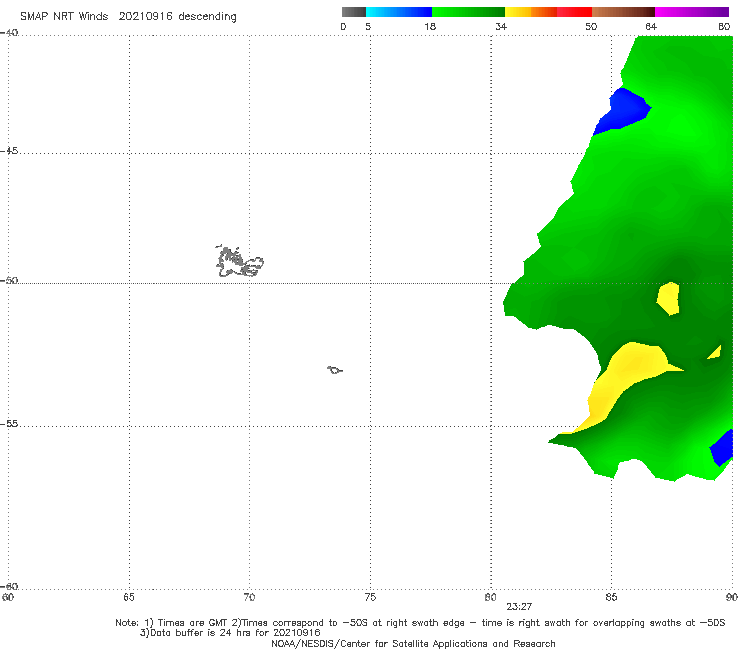Click the note line 'Times are GMT'
Screen dimensions: 740x650
click(194, 623)
